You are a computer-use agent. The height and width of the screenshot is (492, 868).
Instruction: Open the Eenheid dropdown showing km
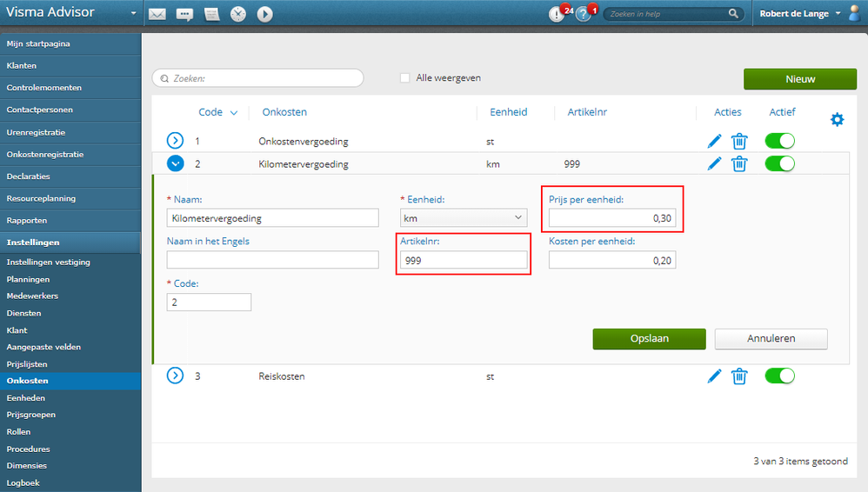(x=464, y=218)
